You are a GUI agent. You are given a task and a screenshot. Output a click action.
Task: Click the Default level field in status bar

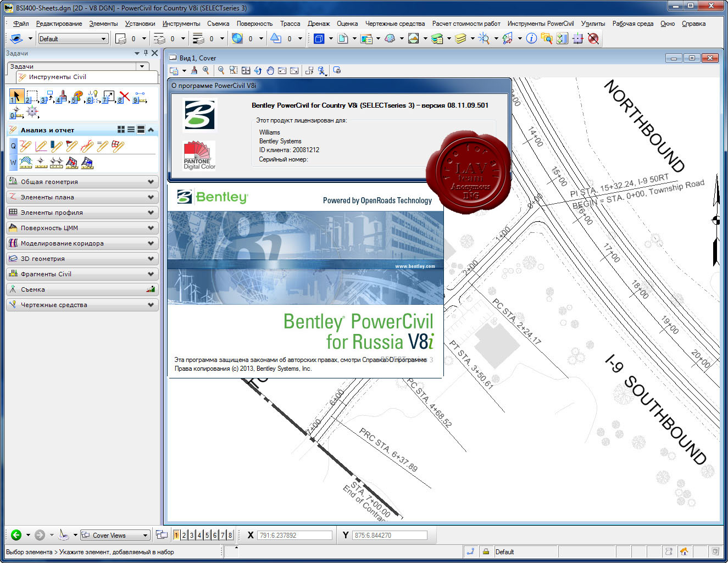point(525,551)
